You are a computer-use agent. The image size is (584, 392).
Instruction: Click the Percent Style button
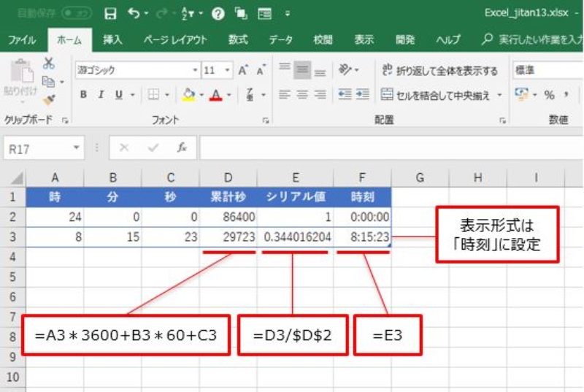(x=547, y=95)
